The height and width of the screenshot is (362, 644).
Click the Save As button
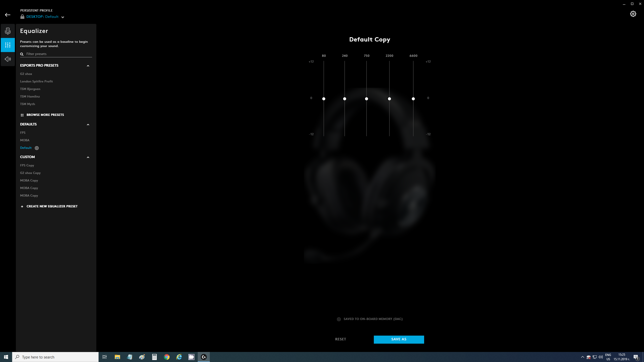pos(399,339)
